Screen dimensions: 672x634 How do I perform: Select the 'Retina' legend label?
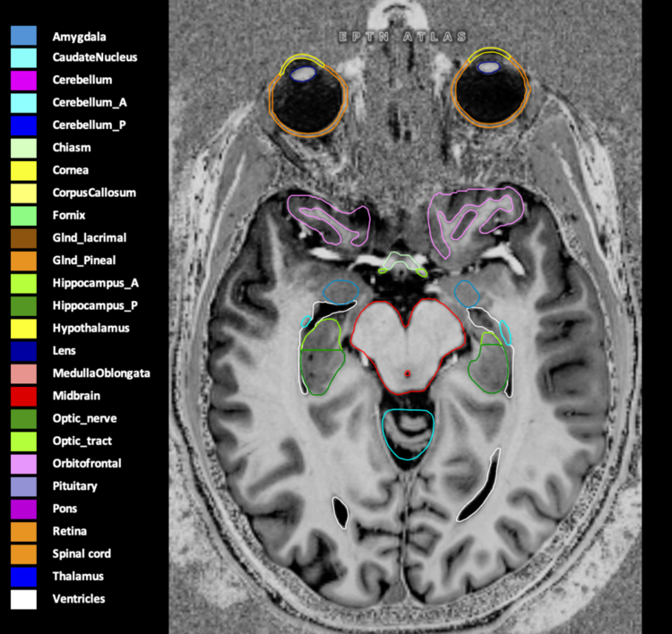(x=69, y=531)
